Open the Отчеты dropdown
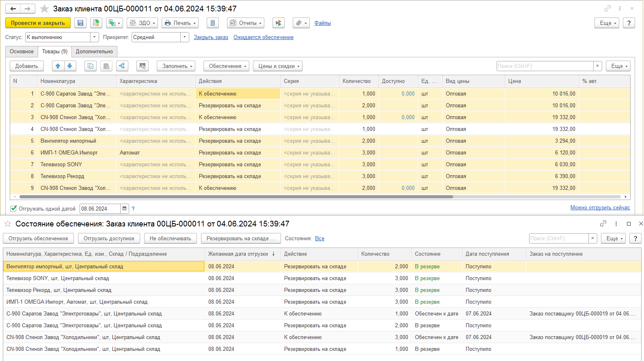Image resolution: width=644 pixels, height=361 pixels. point(246,23)
